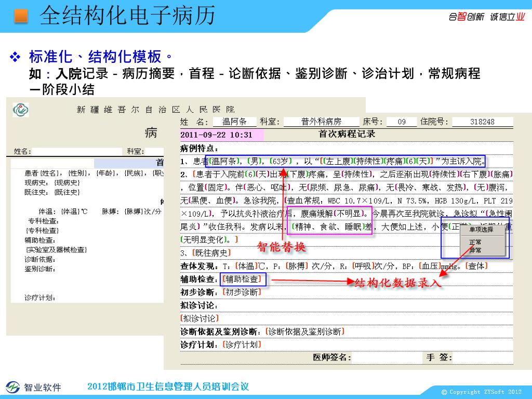The height and width of the screenshot is (399, 532).
Task: Click the 科室 field showing 普外科病房
Action: point(321,122)
